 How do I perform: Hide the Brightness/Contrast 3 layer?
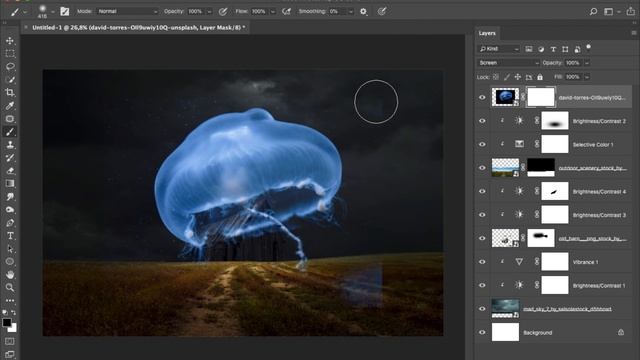point(482,215)
